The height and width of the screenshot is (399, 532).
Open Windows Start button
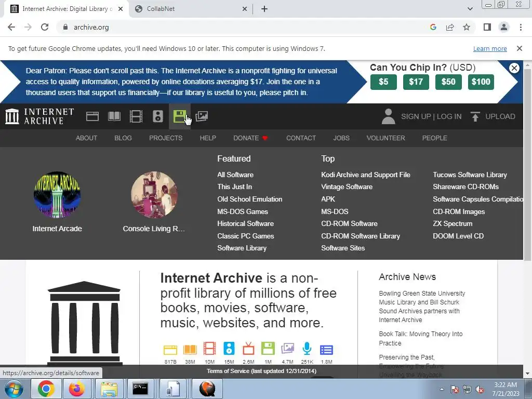coord(13,389)
